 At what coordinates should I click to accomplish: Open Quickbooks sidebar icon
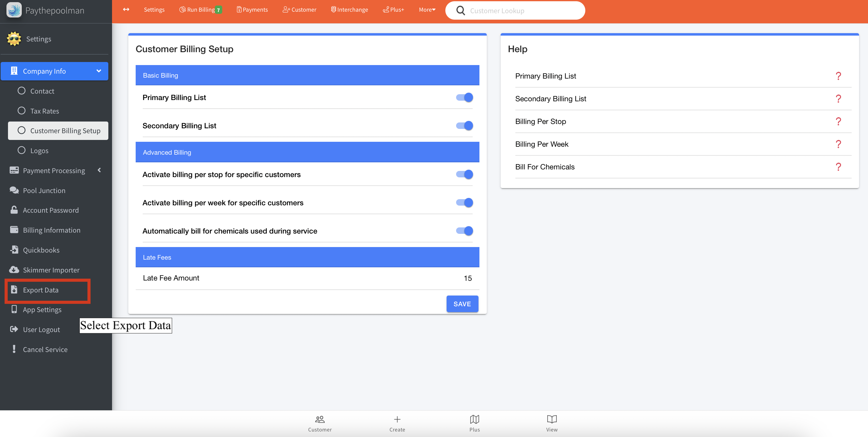pos(14,250)
